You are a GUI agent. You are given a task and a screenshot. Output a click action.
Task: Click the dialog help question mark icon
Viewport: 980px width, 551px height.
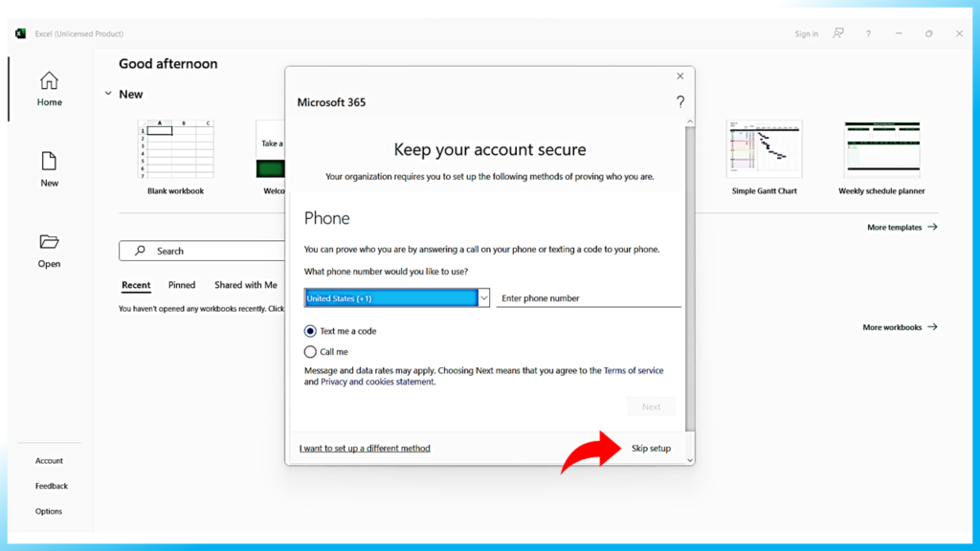coord(680,102)
